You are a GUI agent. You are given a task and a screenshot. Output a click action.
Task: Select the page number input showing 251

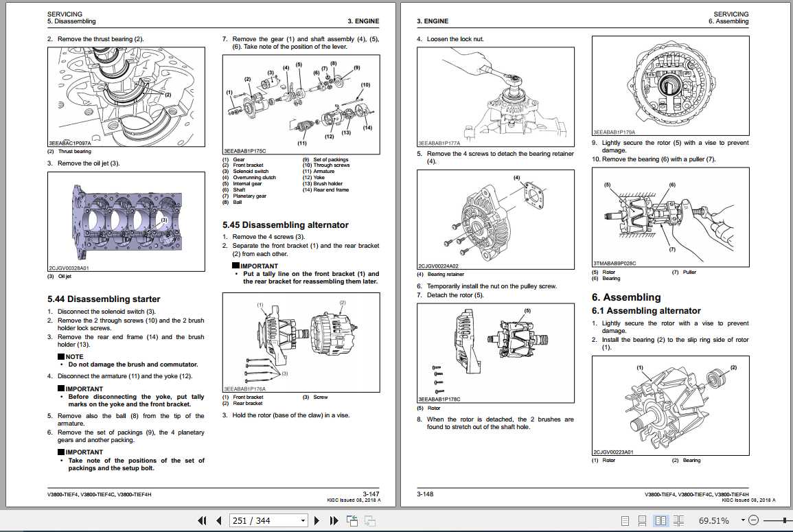(x=254, y=520)
